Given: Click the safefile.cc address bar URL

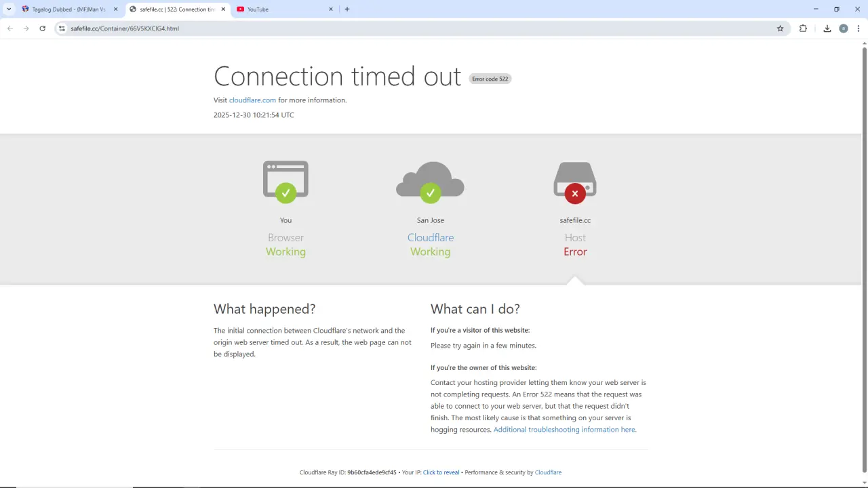Looking at the screenshot, I should (125, 28).
